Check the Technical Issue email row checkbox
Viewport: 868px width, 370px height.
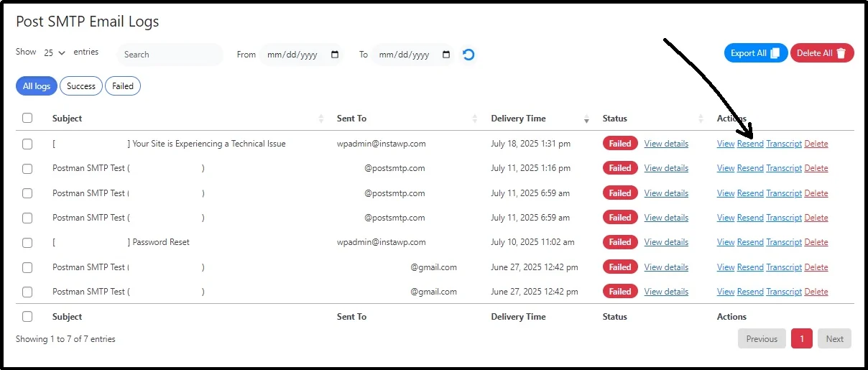(27, 144)
